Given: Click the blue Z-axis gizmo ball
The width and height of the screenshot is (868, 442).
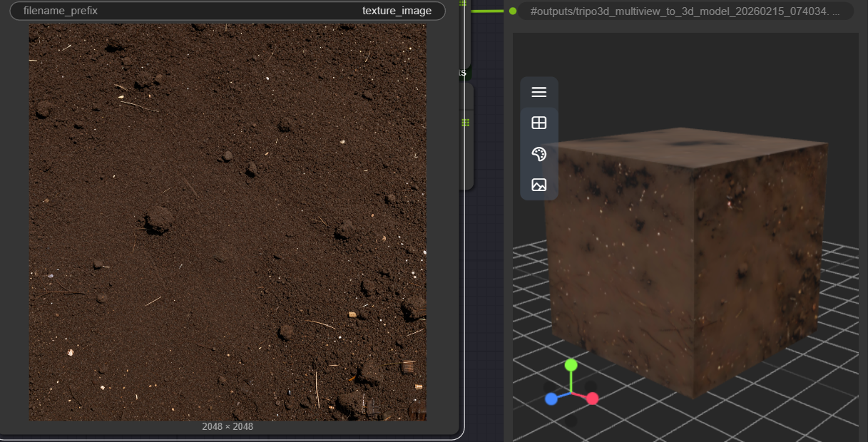Looking at the screenshot, I should pos(551,399).
